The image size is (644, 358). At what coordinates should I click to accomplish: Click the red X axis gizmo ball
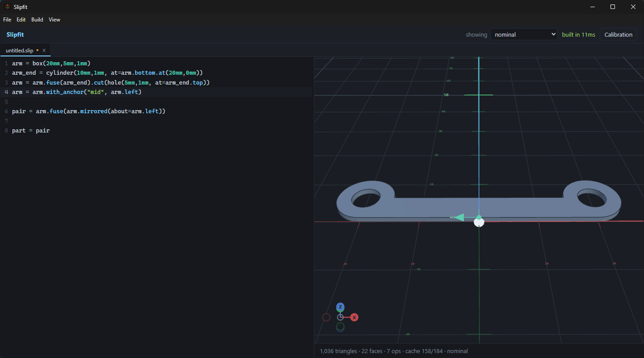[x=354, y=317]
